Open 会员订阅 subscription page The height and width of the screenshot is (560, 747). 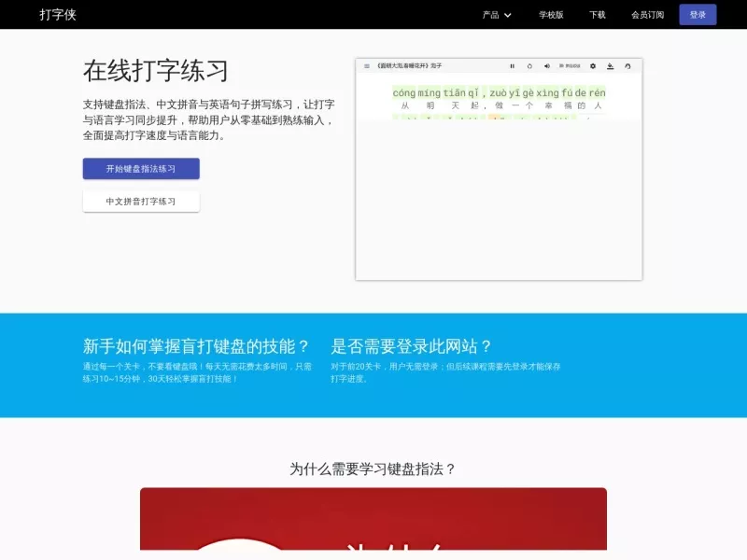647,15
